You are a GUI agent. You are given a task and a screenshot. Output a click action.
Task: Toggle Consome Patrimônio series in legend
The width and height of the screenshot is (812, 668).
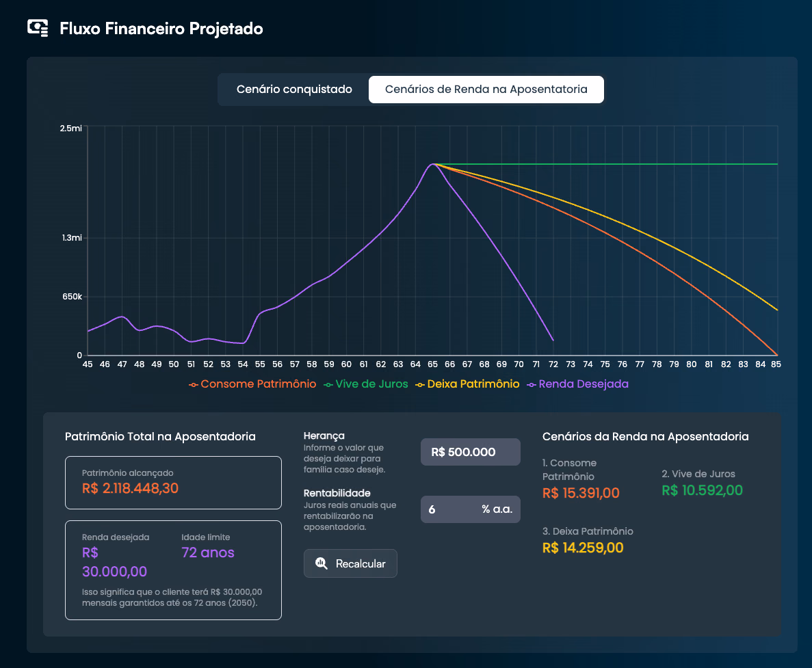click(252, 384)
